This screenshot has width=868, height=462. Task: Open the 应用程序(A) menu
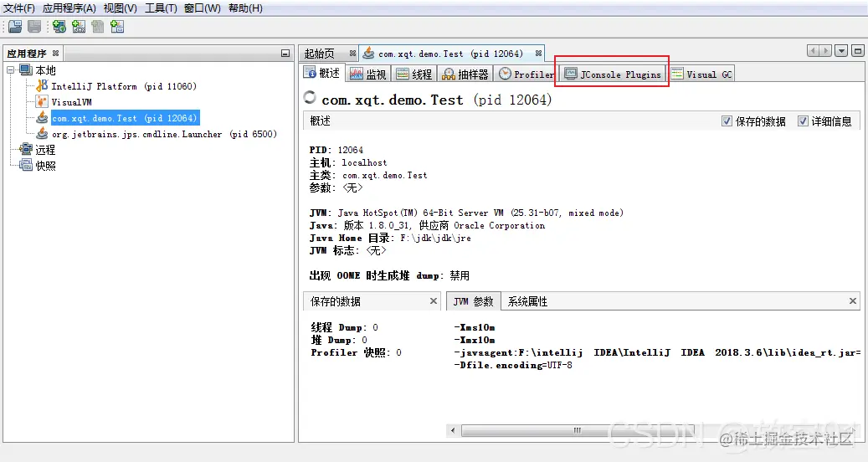click(69, 8)
